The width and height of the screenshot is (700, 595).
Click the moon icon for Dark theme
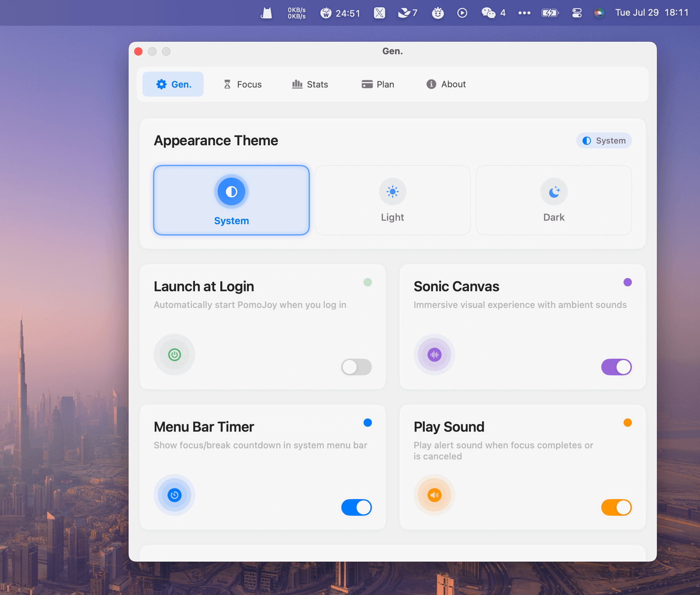coord(554,191)
